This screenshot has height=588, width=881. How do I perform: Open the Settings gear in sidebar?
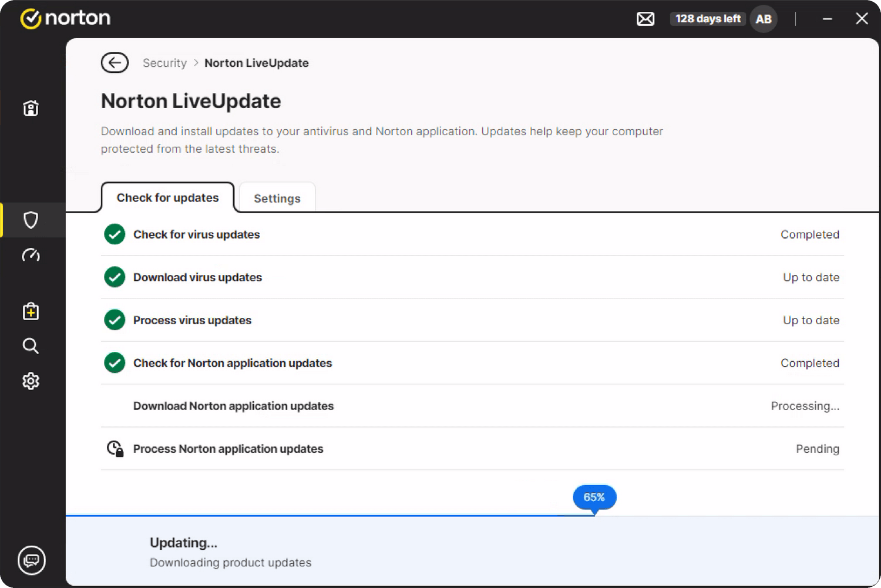coord(31,381)
